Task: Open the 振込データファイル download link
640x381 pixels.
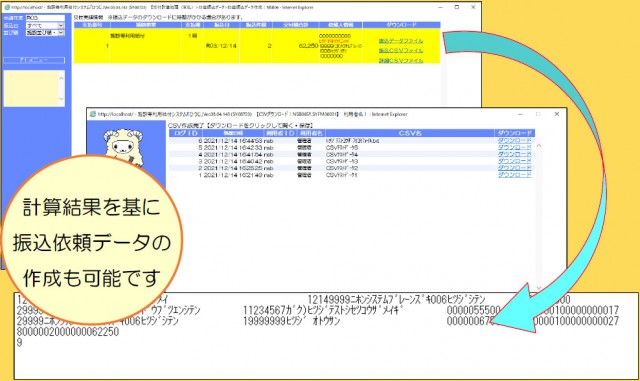Action: click(401, 41)
